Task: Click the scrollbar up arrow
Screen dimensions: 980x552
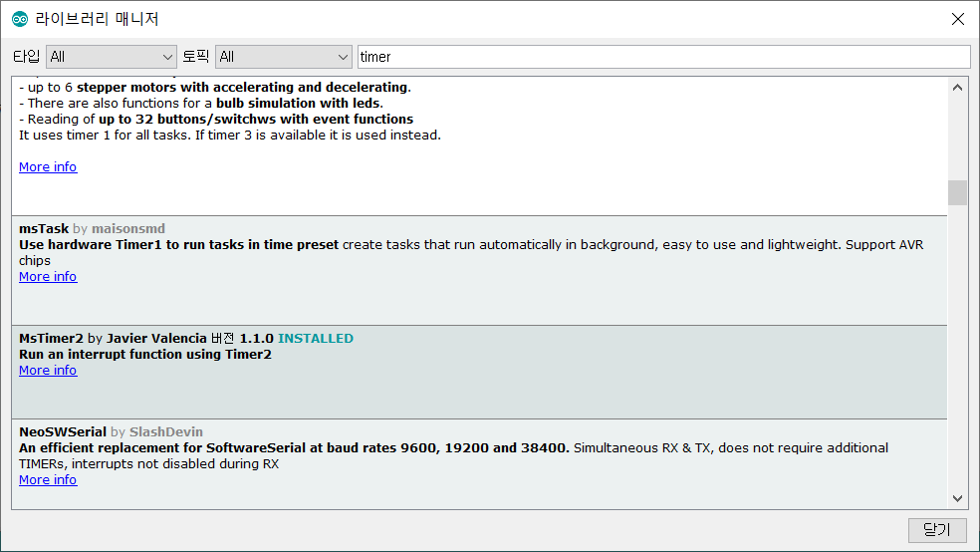Action: pos(957,88)
